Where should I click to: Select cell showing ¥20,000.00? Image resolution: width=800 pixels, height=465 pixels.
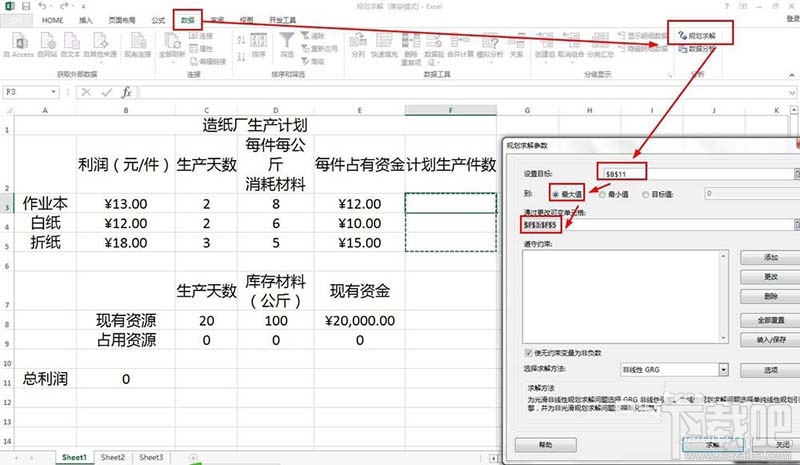360,321
